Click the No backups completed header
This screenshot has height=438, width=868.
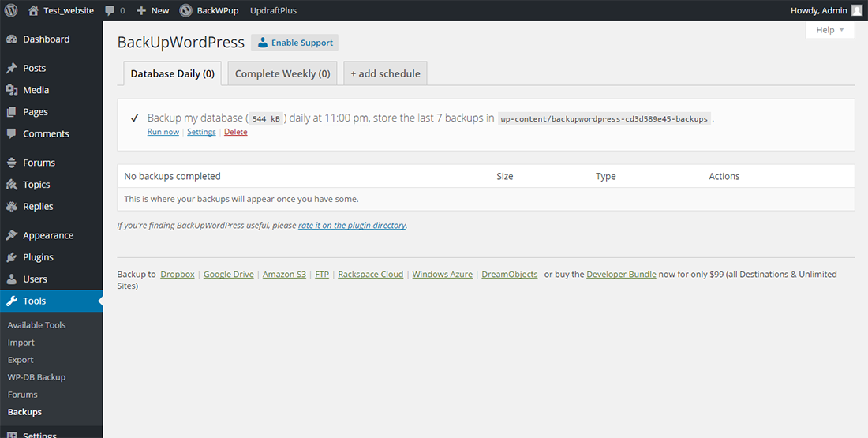(x=172, y=176)
